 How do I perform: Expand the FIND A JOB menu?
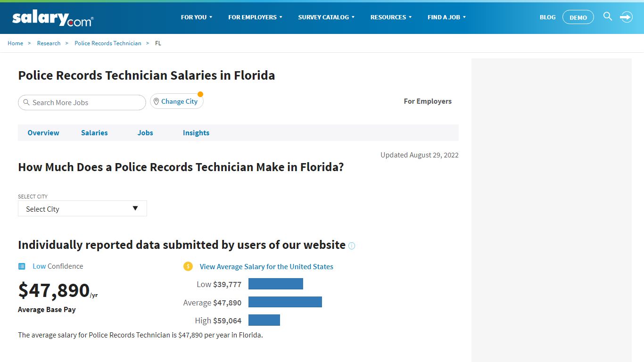(446, 17)
